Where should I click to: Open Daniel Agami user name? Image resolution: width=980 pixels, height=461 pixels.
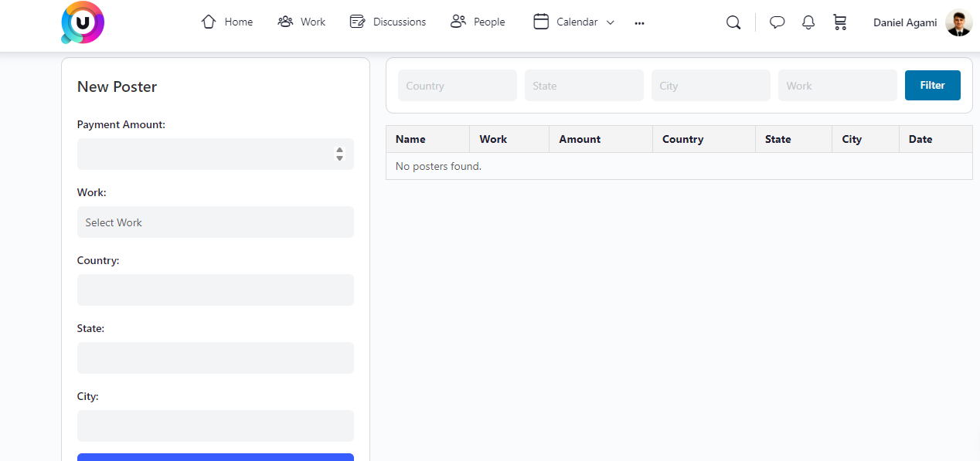[905, 22]
